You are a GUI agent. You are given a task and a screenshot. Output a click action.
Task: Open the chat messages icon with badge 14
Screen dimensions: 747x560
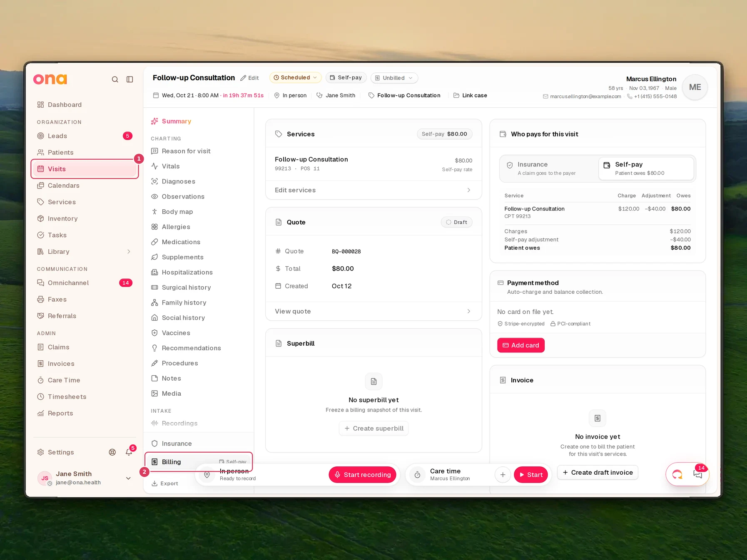click(x=697, y=474)
